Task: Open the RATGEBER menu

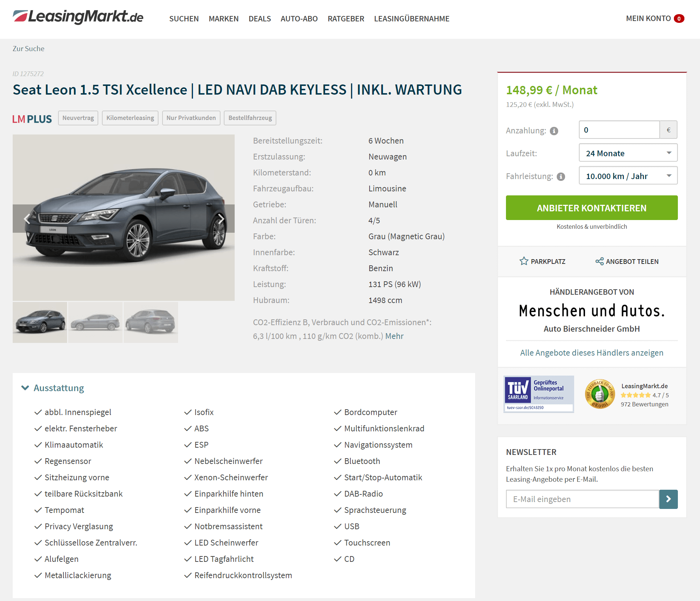Action: (x=346, y=19)
